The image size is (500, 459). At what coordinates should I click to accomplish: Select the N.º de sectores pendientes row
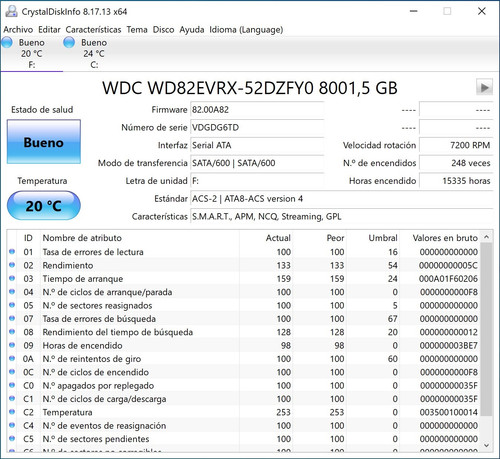coord(244,439)
